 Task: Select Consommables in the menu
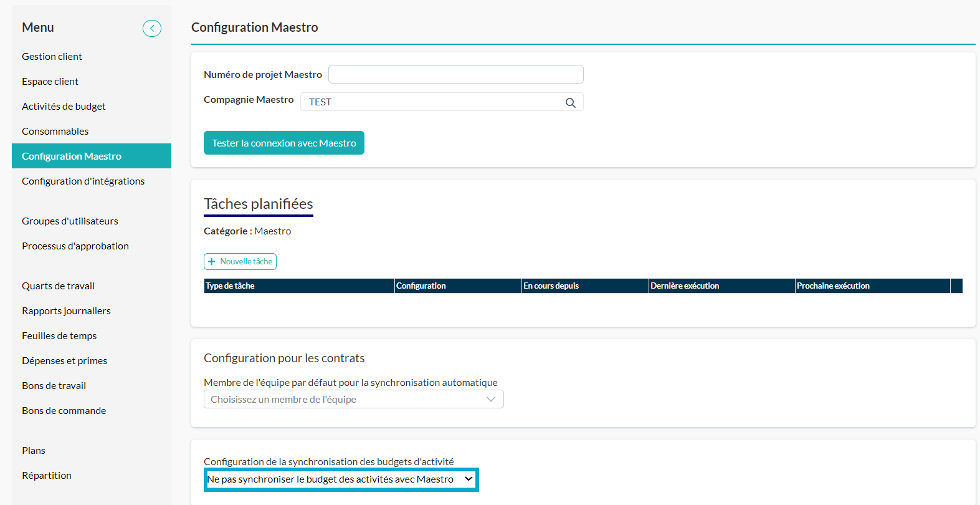55,131
